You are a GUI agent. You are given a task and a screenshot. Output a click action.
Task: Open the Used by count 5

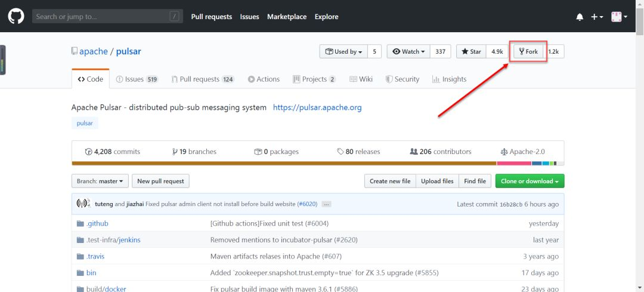coord(374,51)
